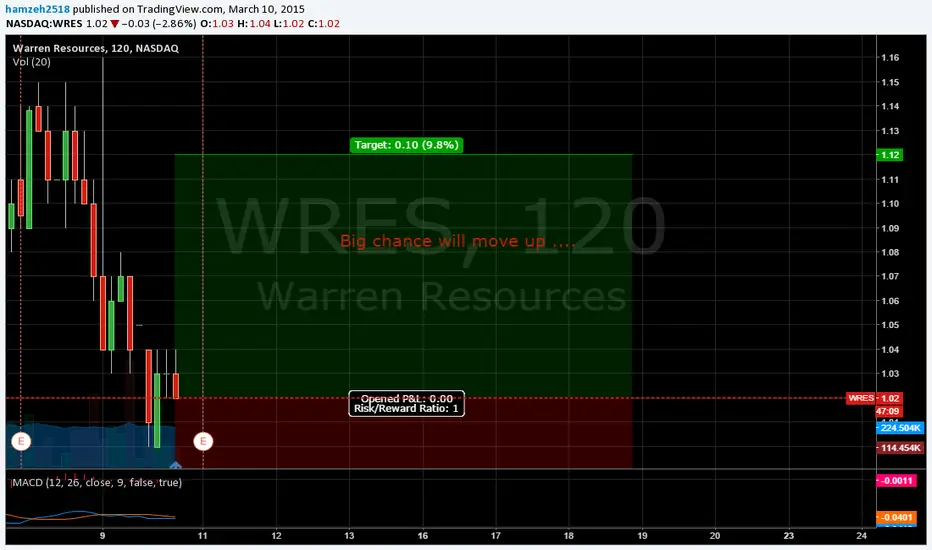Click the 114.454K volume label
This screenshot has height=550, width=932.
point(900,448)
